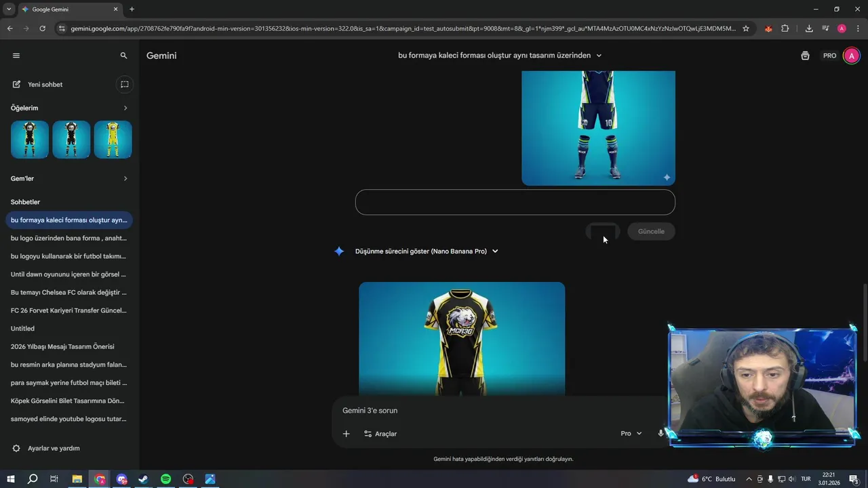Open the weather widget showing 6°C Bulutlu

pyautogui.click(x=711, y=479)
